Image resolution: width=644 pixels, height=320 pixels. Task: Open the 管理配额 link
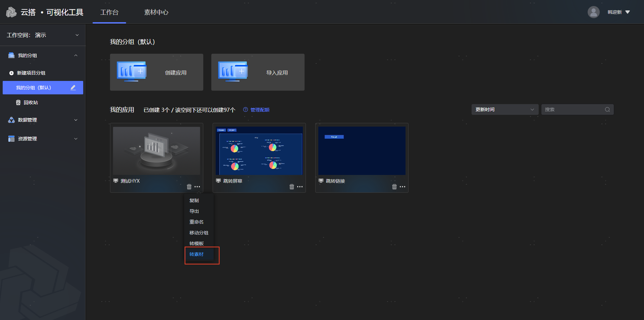pos(260,110)
